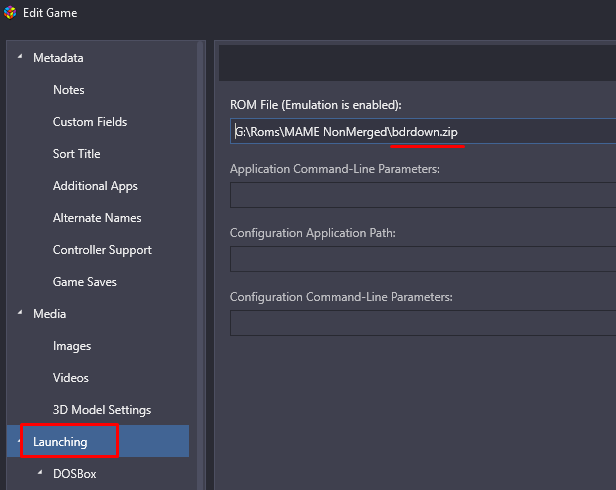
Task: Select Videos under Media
Action: [x=71, y=378]
